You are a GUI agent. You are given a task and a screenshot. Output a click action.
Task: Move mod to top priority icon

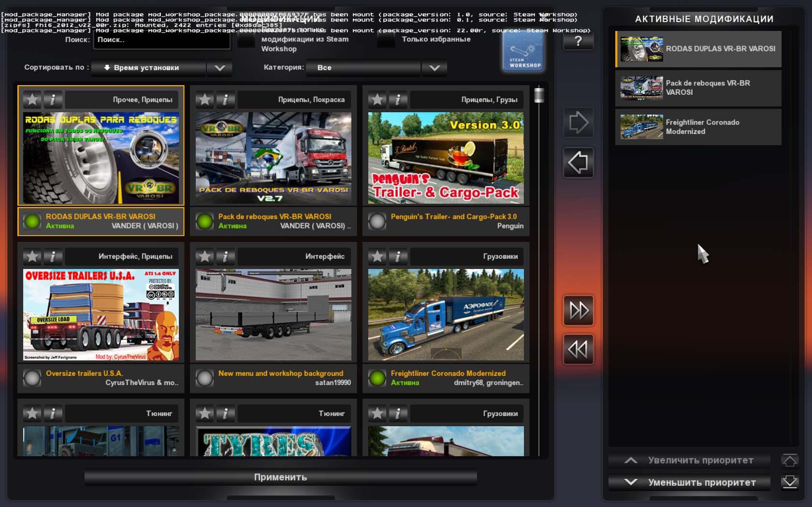click(x=789, y=460)
